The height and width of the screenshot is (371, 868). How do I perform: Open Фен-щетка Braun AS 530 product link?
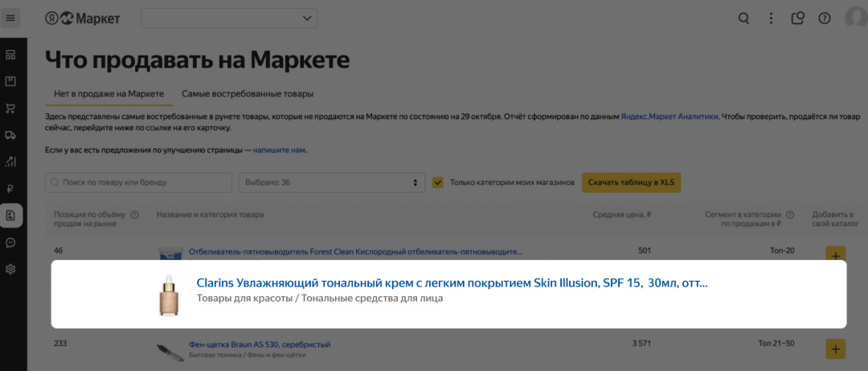pyautogui.click(x=260, y=344)
